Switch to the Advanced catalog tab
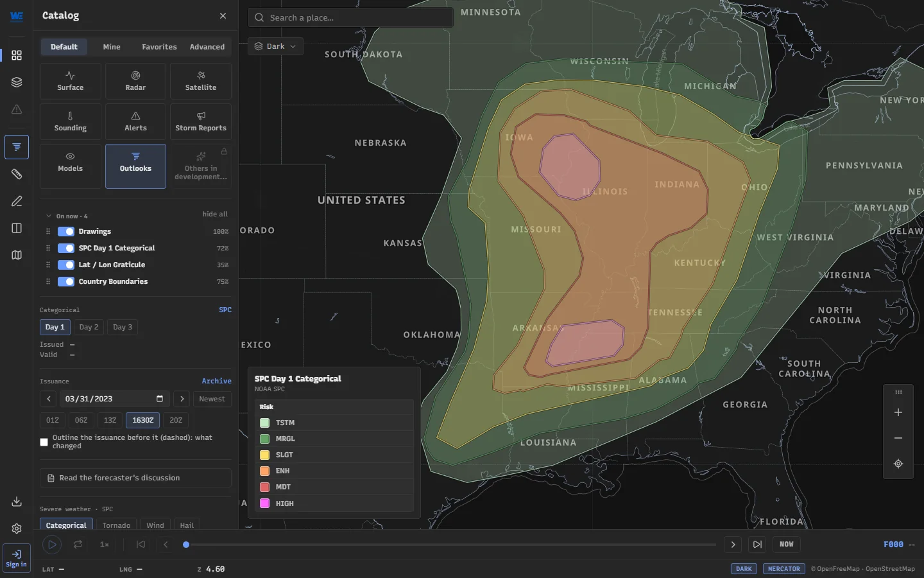This screenshot has width=924, height=578. [x=207, y=47]
